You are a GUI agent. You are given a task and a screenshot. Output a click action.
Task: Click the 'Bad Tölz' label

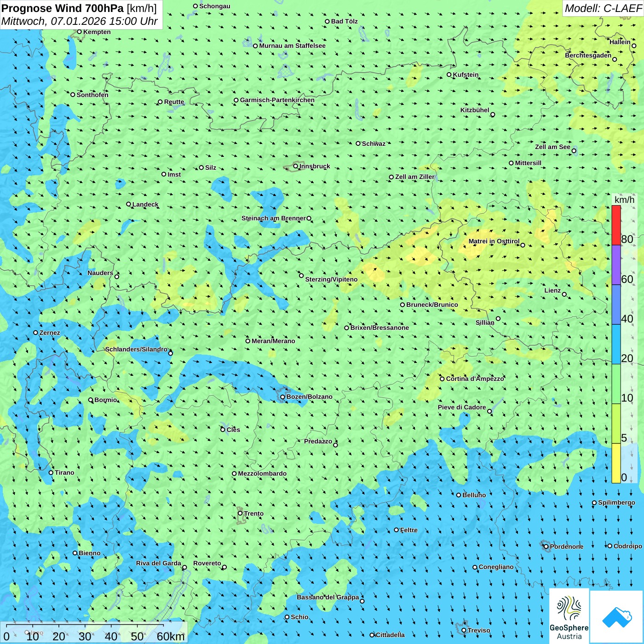click(x=345, y=21)
